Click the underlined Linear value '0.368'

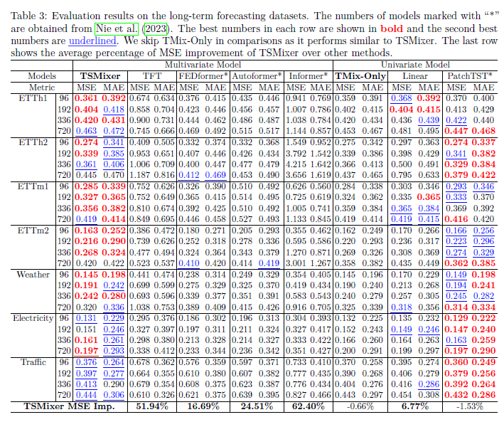pyautogui.click(x=402, y=98)
